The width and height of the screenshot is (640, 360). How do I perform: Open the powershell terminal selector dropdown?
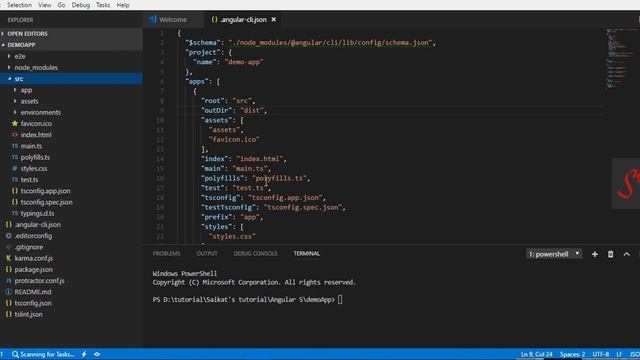(554, 254)
